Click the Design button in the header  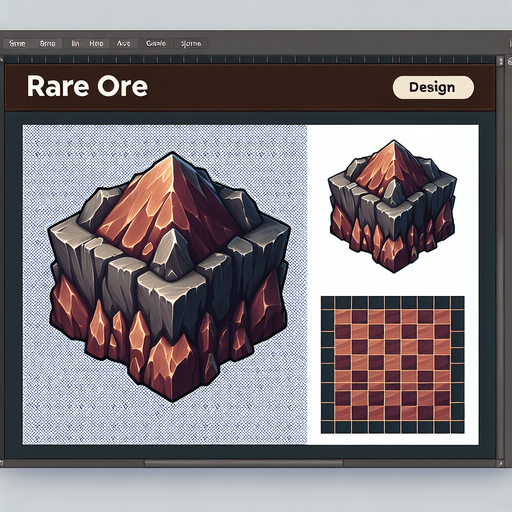(x=433, y=87)
